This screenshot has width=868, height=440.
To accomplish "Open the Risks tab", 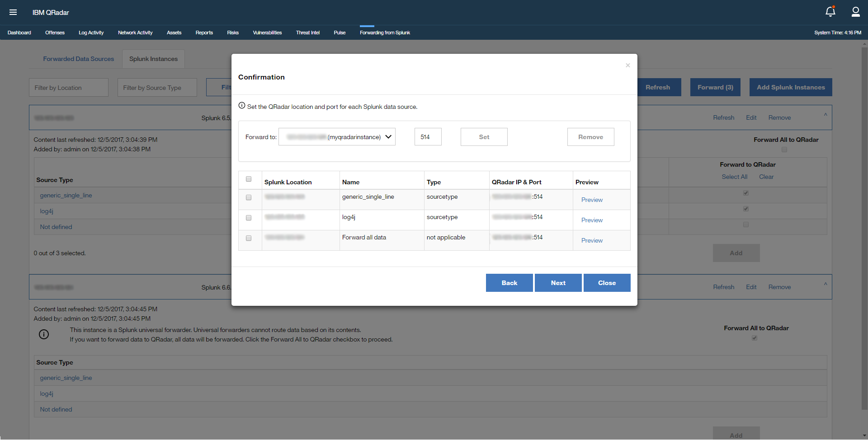I will pyautogui.click(x=233, y=33).
